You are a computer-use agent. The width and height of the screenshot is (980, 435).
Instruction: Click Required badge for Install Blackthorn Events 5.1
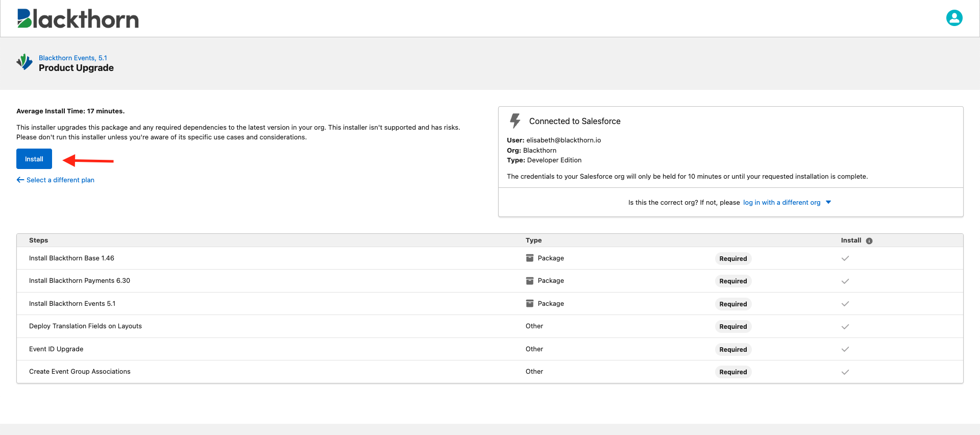(733, 304)
